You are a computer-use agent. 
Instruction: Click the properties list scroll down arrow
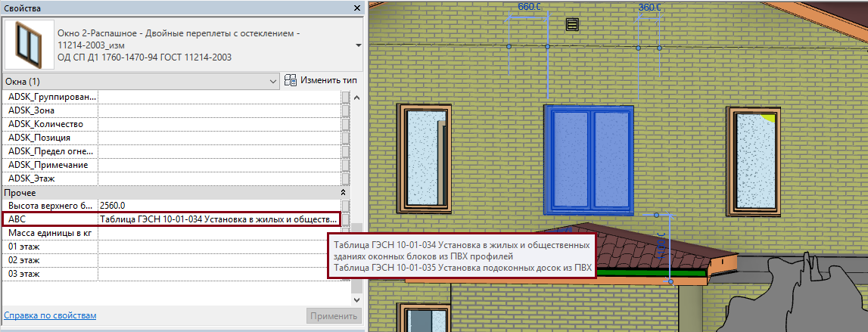(356, 299)
